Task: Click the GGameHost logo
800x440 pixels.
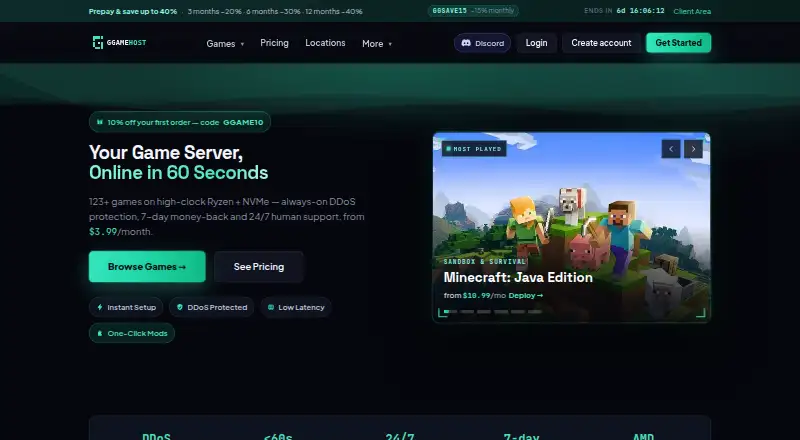Action: [x=119, y=43]
